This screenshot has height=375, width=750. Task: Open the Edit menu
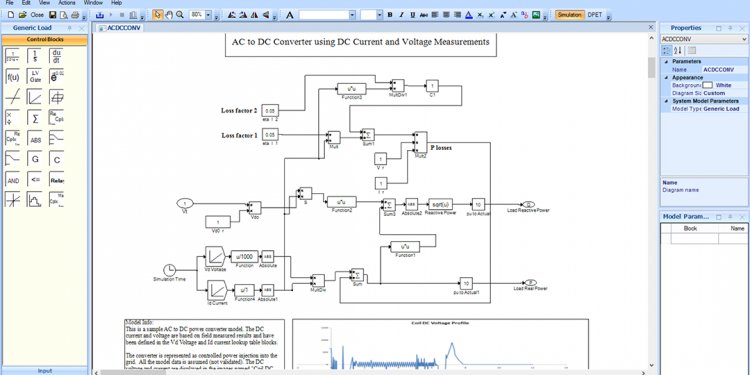[26, 3]
